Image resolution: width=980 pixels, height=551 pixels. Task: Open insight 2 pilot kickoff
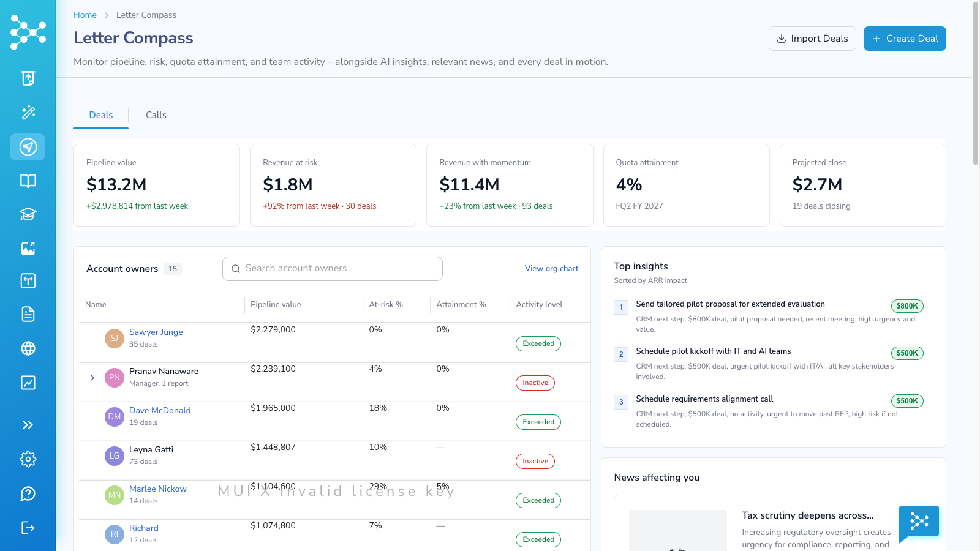(x=713, y=351)
